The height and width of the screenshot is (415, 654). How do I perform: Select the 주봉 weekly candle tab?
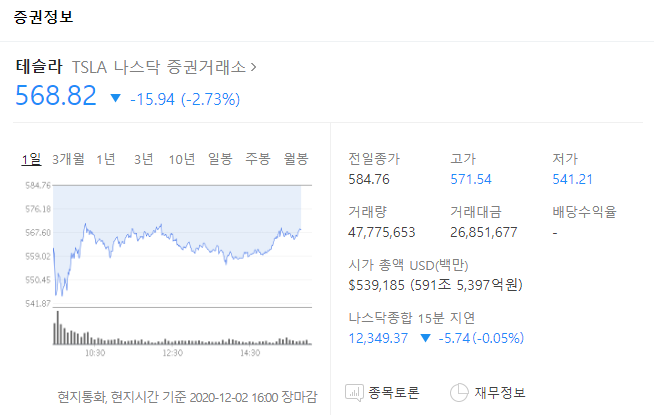(258, 159)
